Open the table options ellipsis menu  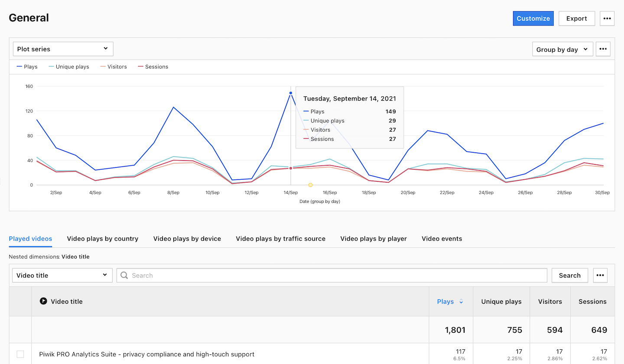coord(600,275)
